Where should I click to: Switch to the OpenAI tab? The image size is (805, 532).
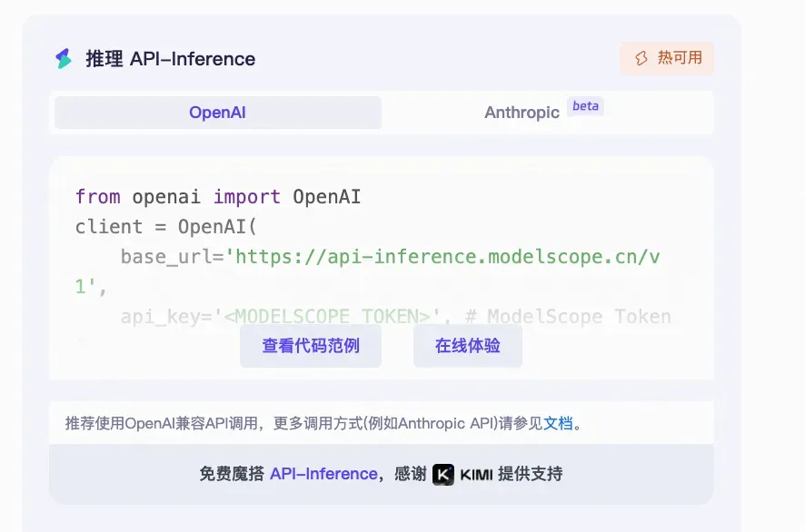tap(218, 113)
